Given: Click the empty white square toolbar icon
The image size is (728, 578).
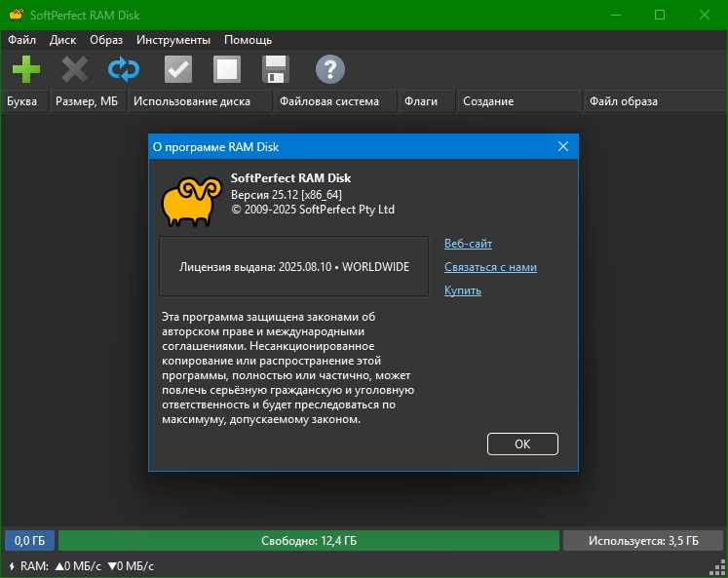Looking at the screenshot, I should click(x=227, y=69).
